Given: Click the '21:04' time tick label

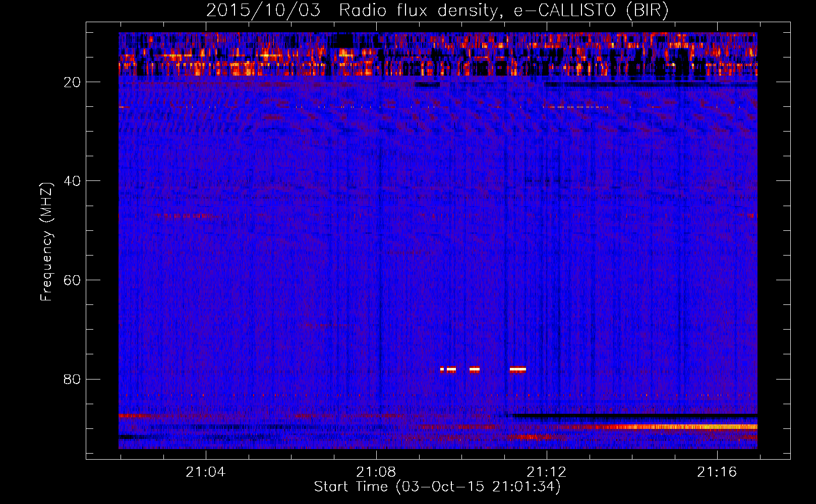Looking at the screenshot, I should (205, 472).
